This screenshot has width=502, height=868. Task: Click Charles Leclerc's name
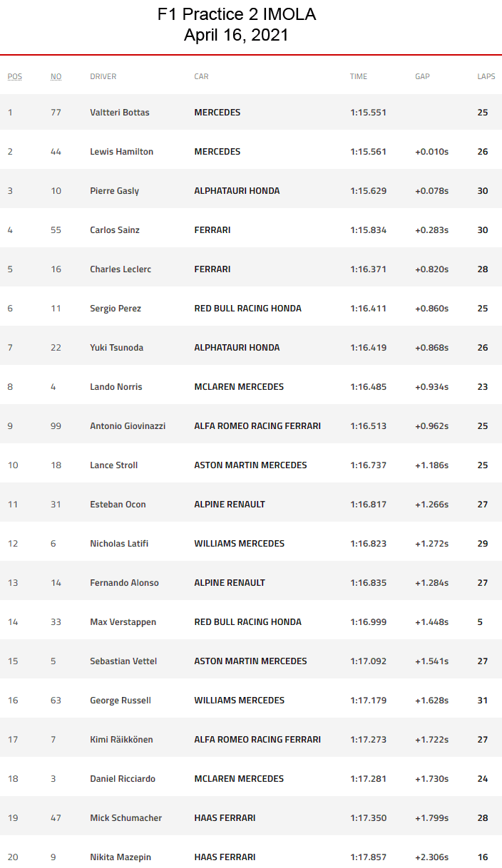121,269
